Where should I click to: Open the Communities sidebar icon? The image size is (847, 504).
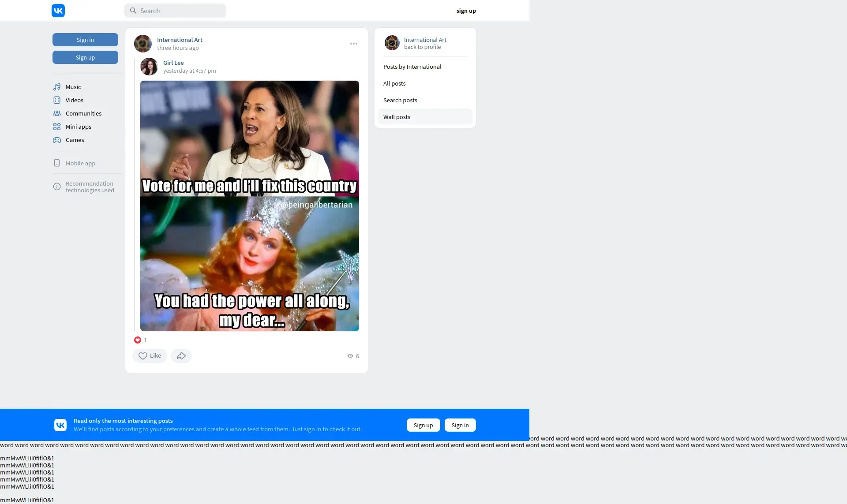[x=57, y=113]
